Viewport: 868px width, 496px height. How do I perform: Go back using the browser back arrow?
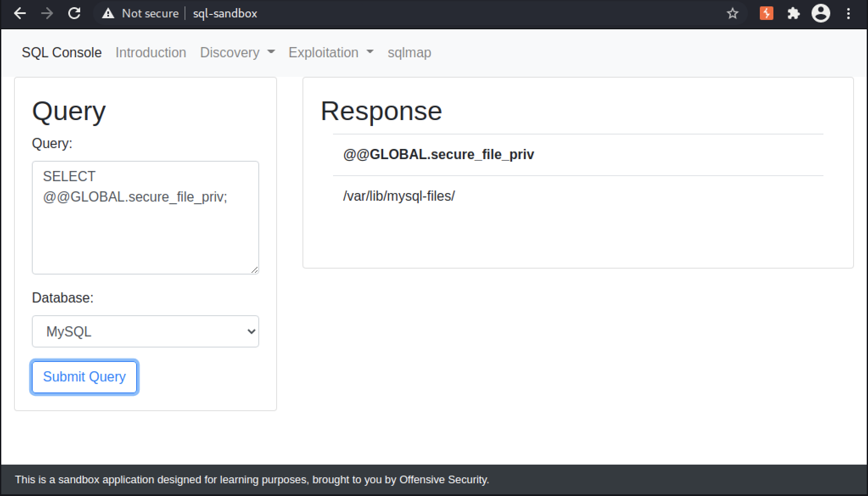(x=20, y=14)
